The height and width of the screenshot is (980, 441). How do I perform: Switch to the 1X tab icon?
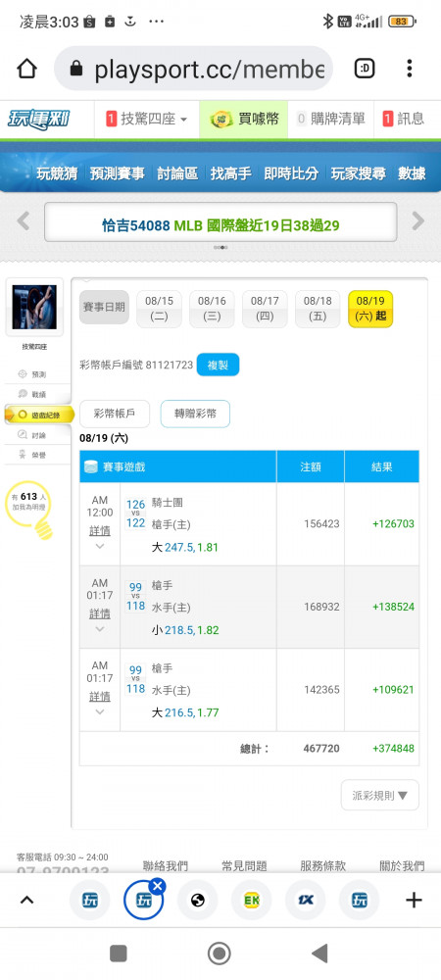[306, 900]
